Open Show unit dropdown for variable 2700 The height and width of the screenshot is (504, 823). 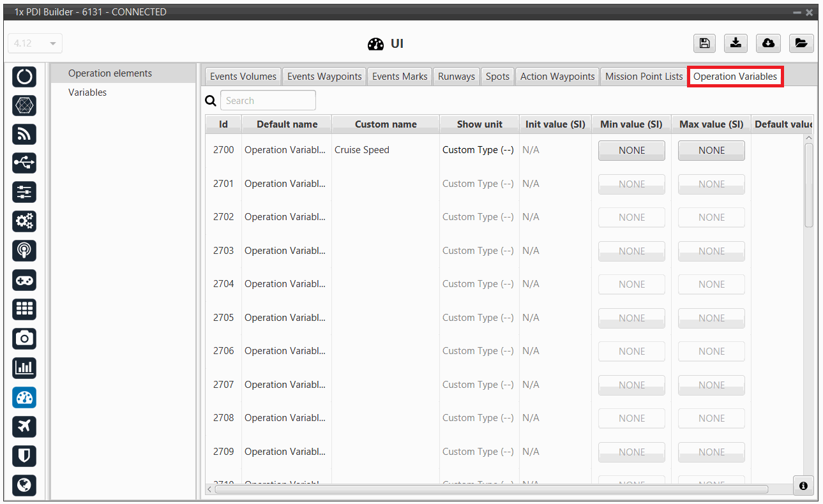478,150
